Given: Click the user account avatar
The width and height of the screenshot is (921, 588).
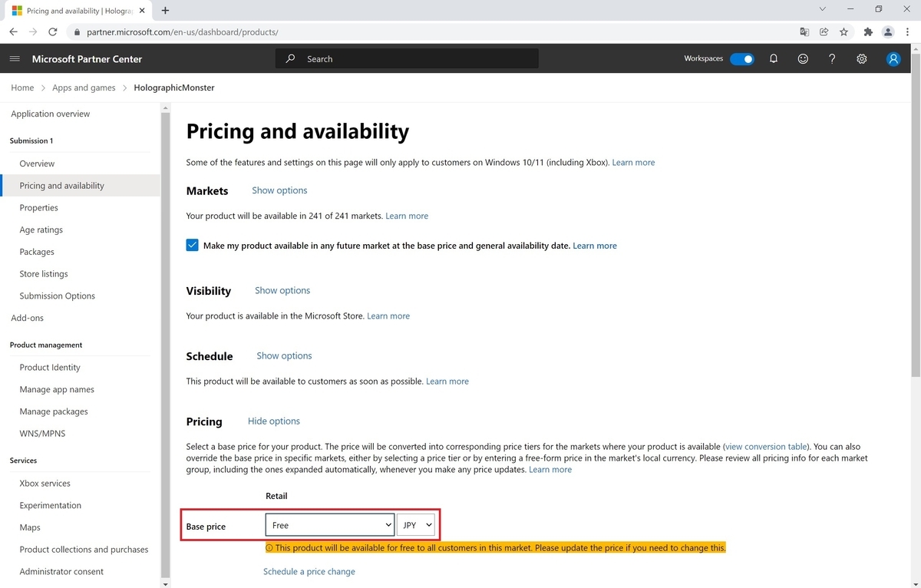Looking at the screenshot, I should point(893,59).
